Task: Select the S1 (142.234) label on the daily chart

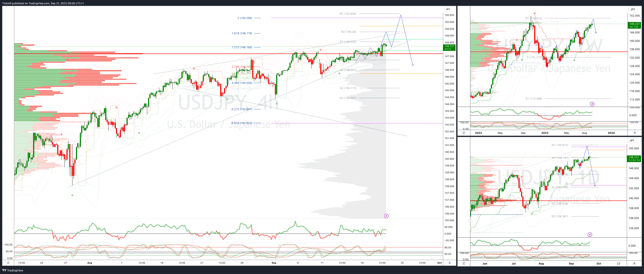Action: tap(560, 187)
